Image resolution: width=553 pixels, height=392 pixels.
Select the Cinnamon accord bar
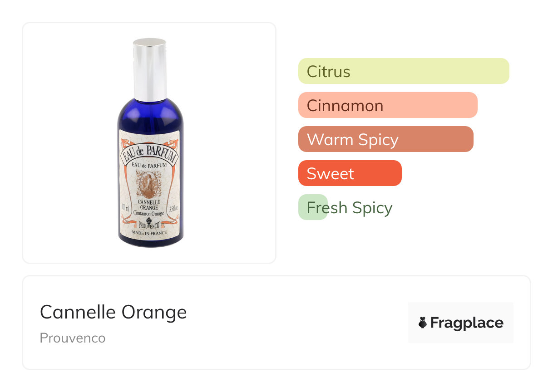tap(387, 105)
